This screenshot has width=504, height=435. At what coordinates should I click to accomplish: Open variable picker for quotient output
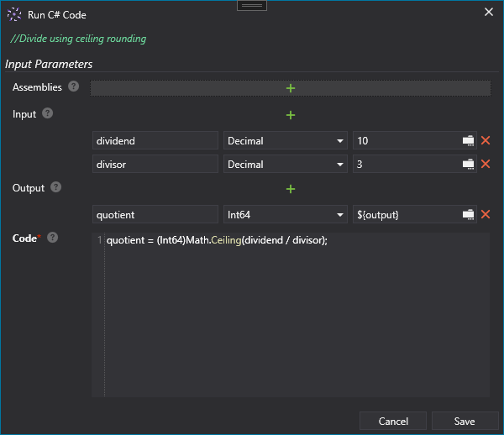point(469,215)
